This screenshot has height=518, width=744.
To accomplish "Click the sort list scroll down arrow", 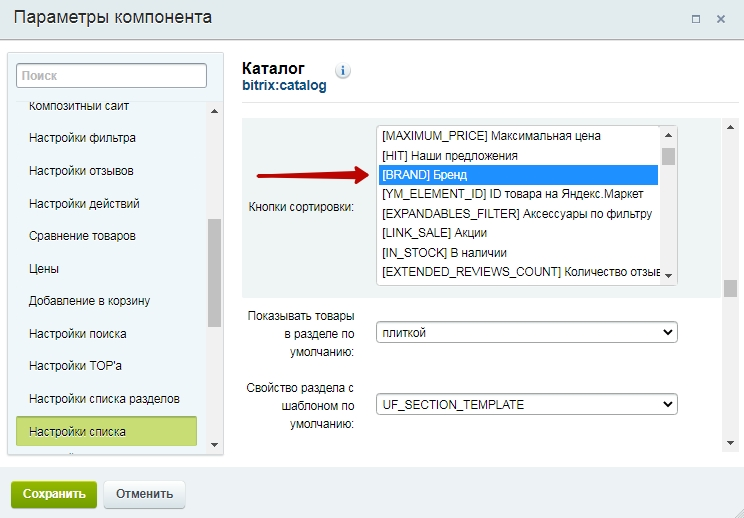I will click(x=669, y=276).
